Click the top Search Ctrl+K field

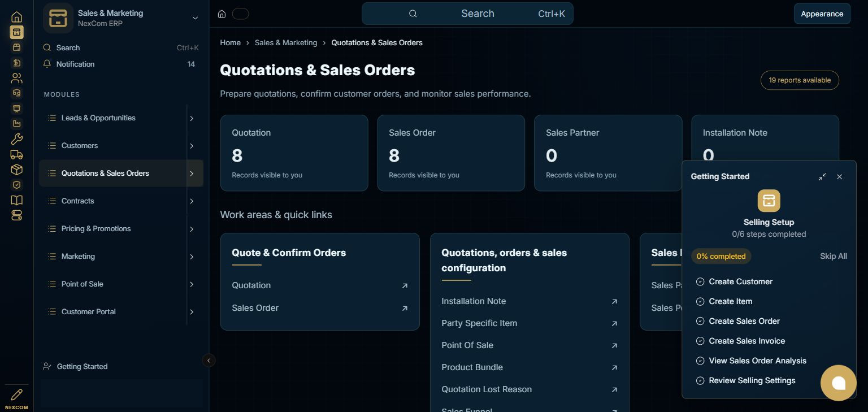click(x=467, y=14)
